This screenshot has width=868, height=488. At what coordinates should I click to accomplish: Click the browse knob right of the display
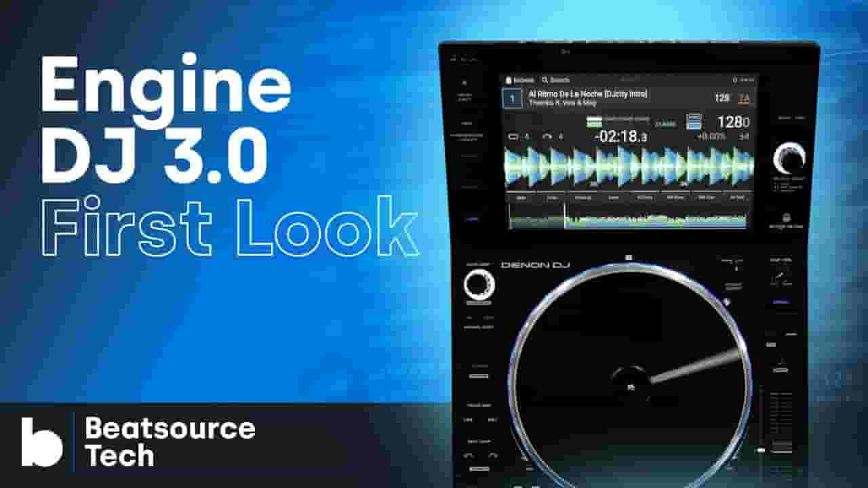coord(789,160)
